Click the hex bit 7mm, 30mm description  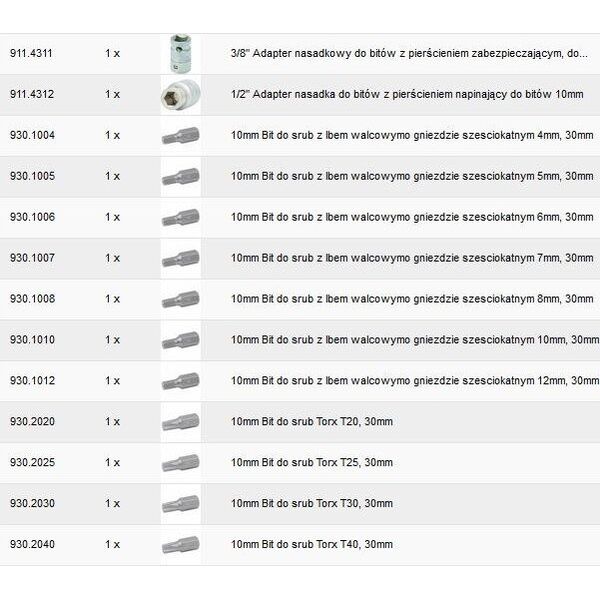click(x=412, y=258)
